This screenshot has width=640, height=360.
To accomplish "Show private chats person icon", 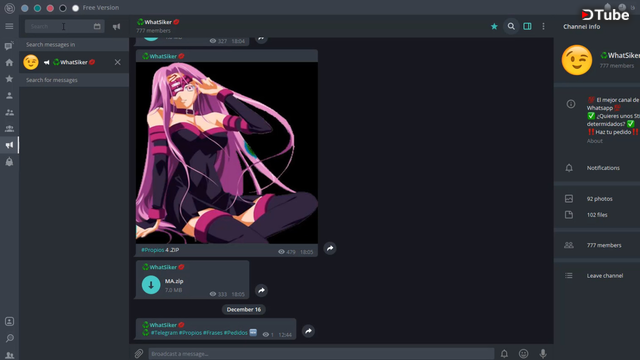I will [x=9, y=96].
